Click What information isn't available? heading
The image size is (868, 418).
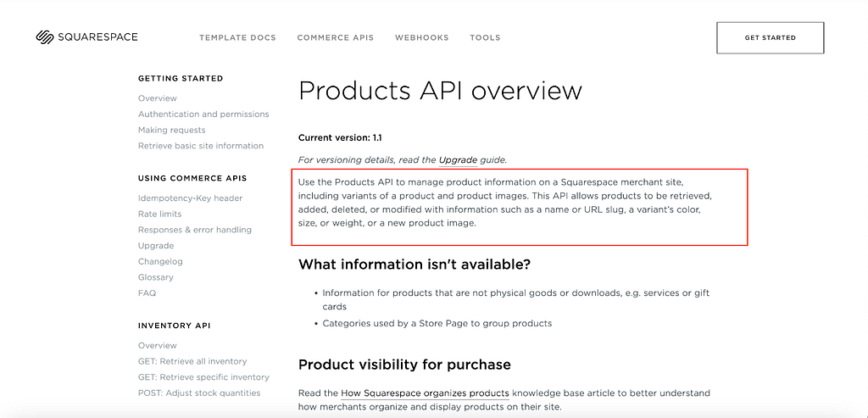415,265
